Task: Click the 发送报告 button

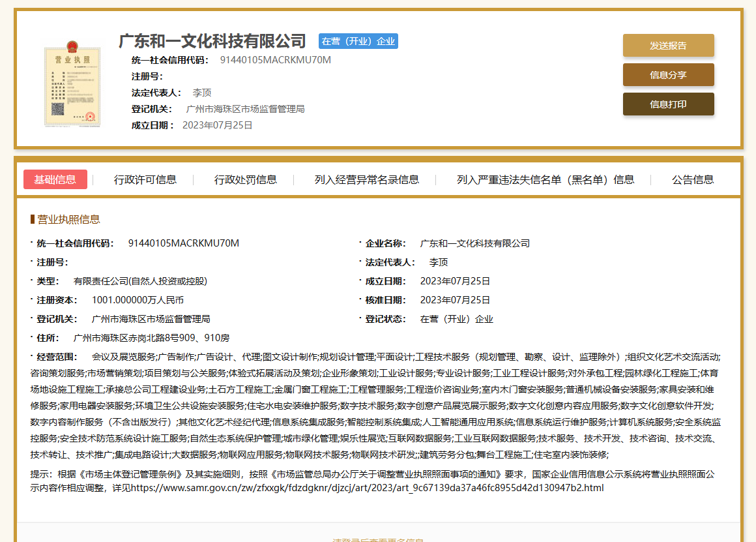Action: (x=669, y=45)
